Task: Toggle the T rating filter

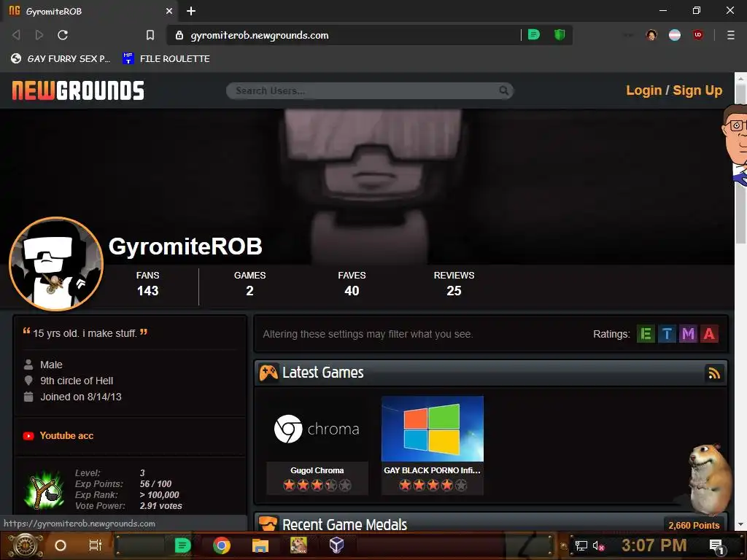Action: (x=667, y=334)
